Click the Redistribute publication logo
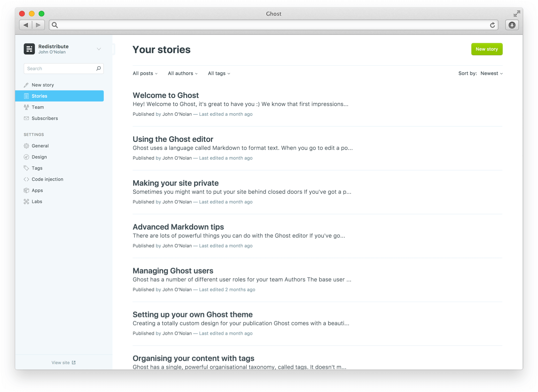Screen dimensions: 538x392 click(29, 49)
